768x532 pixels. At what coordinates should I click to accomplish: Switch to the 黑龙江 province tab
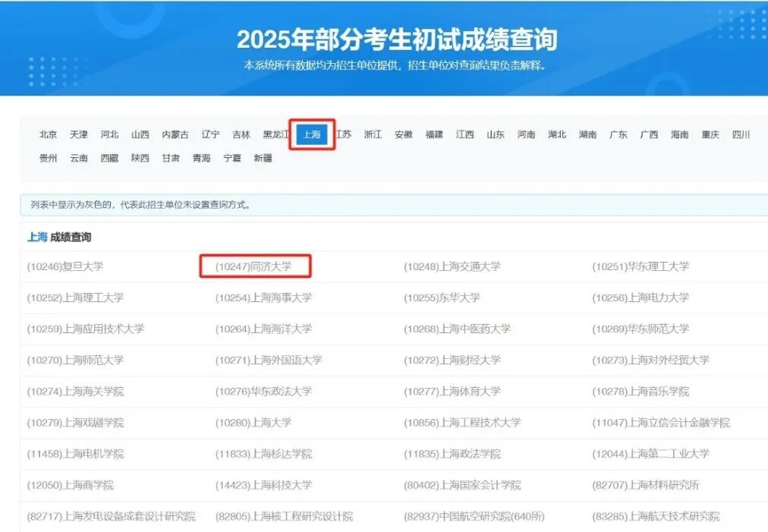(x=276, y=134)
